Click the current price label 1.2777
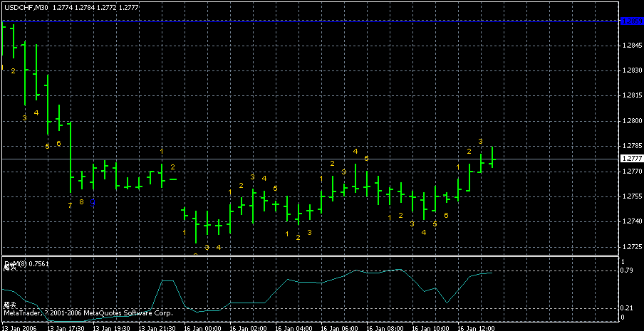 pyautogui.click(x=630, y=159)
